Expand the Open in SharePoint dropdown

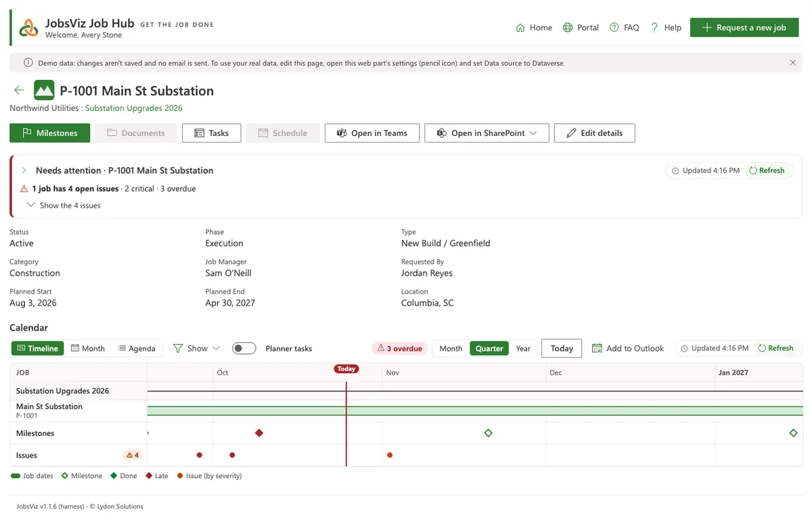point(487,133)
